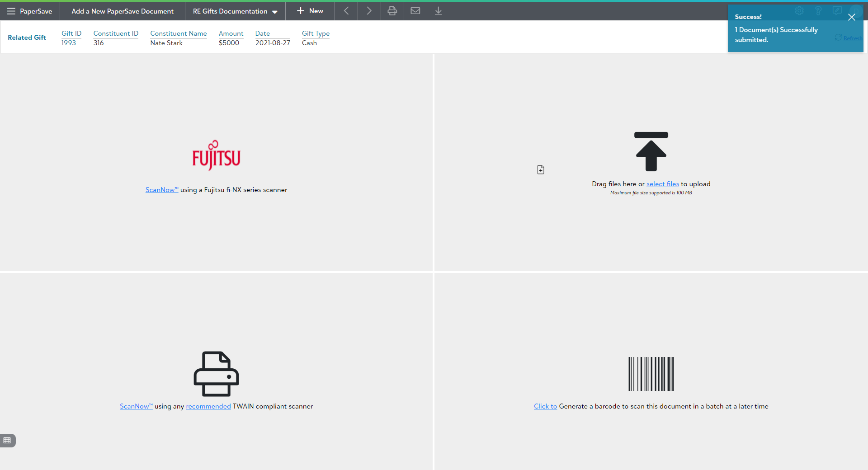Click the download icon in toolbar
This screenshot has height=470, width=868.
[x=438, y=11]
